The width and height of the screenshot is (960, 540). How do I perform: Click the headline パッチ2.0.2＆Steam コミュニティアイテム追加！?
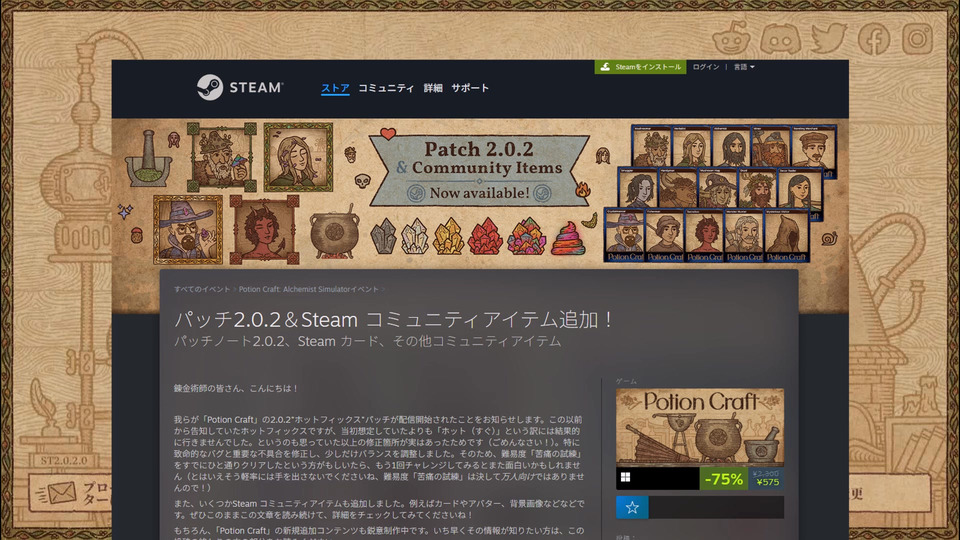pyautogui.click(x=395, y=320)
